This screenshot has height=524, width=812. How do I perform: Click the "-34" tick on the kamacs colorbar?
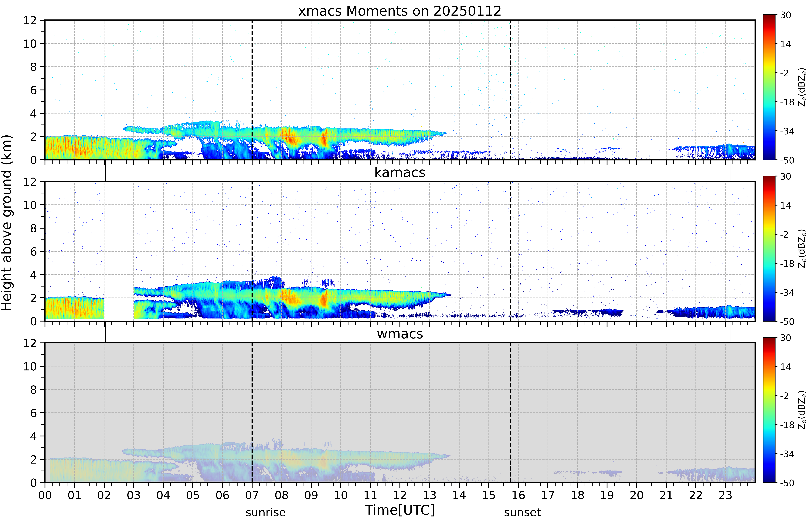(x=787, y=293)
